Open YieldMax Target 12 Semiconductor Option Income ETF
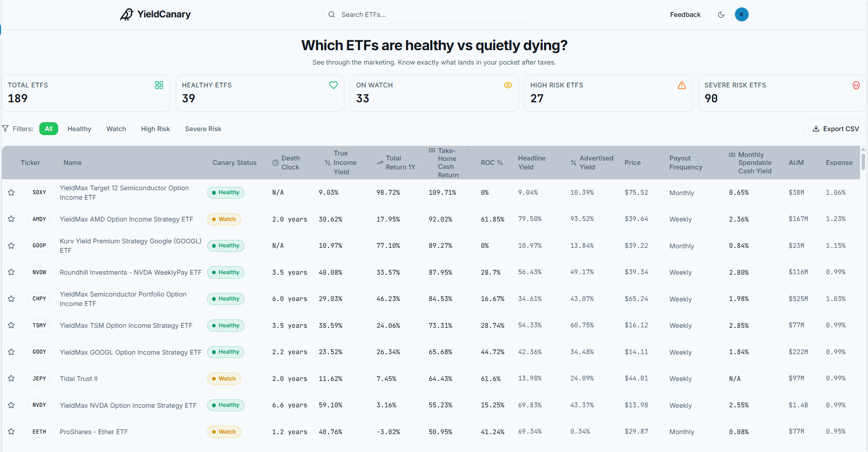The width and height of the screenshot is (868, 452). [x=124, y=193]
